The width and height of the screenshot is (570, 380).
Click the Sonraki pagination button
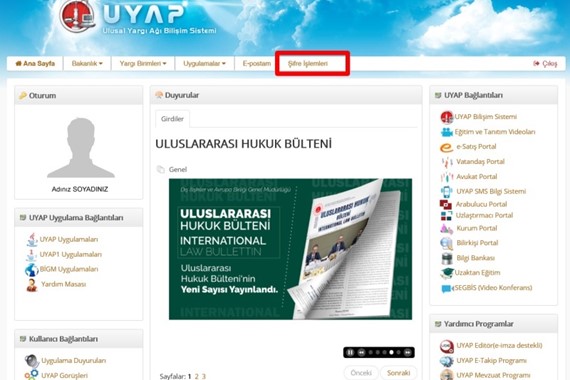(398, 373)
